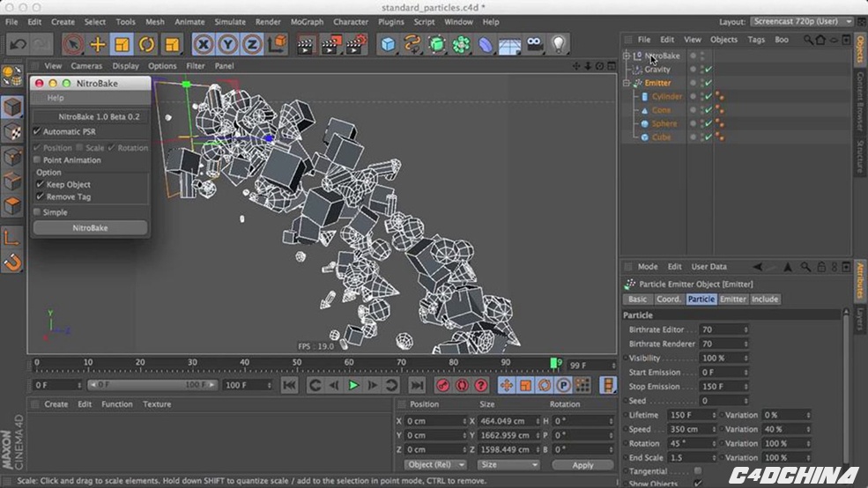Image resolution: width=868 pixels, height=488 pixels.
Task: Adjust the Lifetime field stepper arrows
Action: point(714,414)
